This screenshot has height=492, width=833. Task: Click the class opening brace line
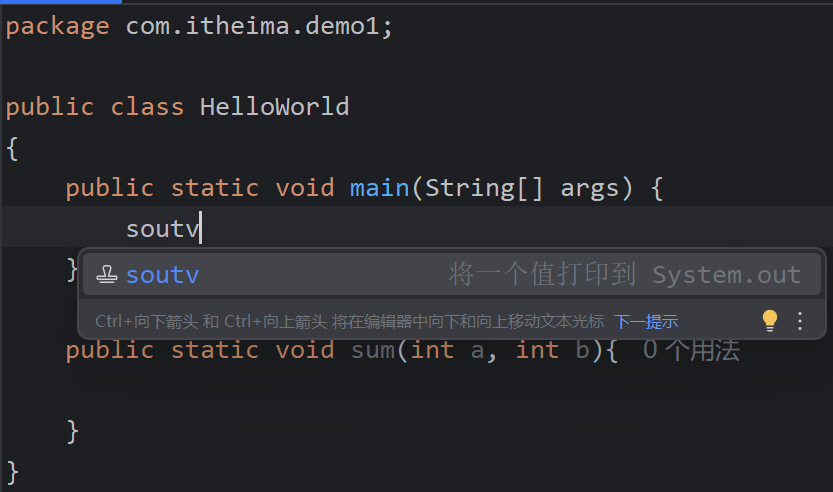[13, 148]
